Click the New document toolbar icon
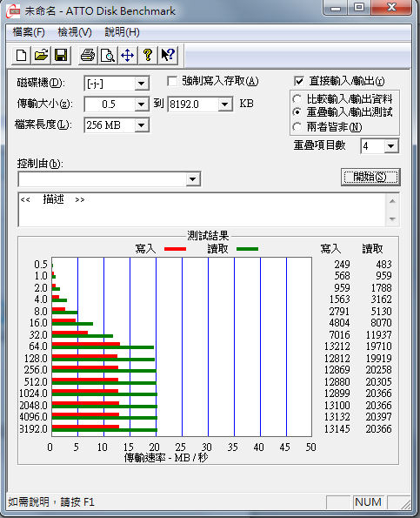420x518 pixels. tap(22, 55)
